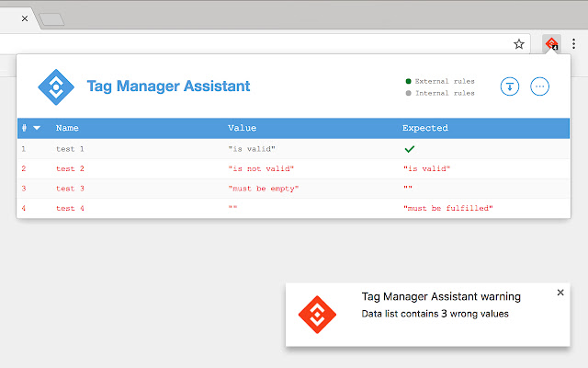This screenshot has height=368, width=588.
Task: Click the Tag Manager Assistant blue logo
Action: 56,87
